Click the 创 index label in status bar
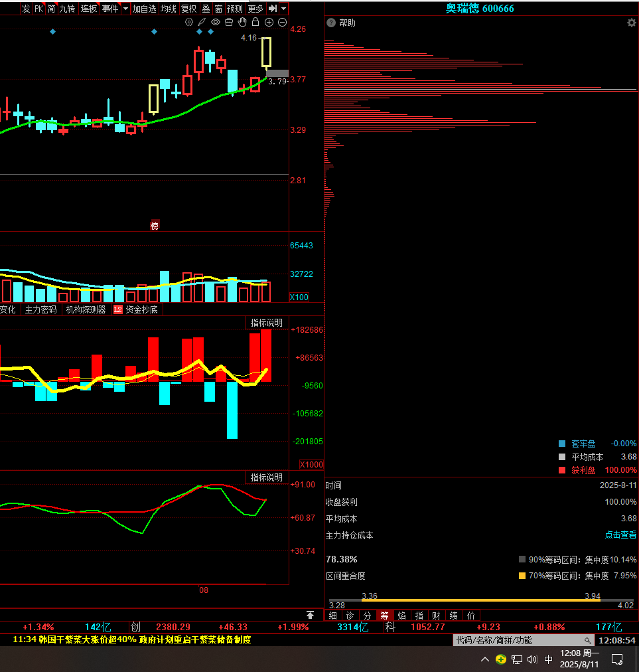Viewport: 639px width, 672px height. point(135,627)
